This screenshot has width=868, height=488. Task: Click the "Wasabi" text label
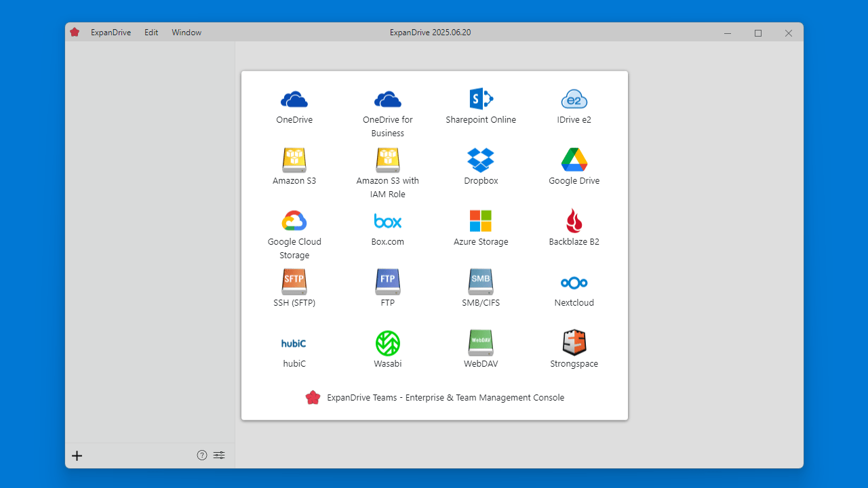388,364
